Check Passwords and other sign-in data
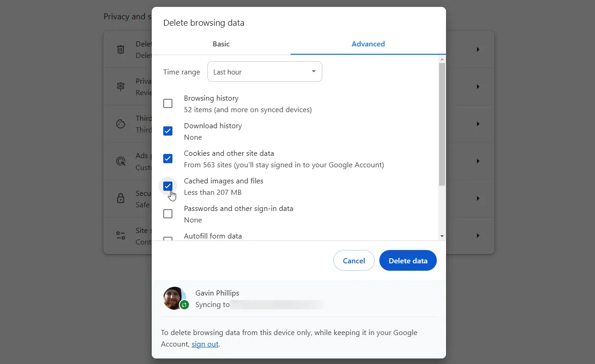Image resolution: width=595 pixels, height=364 pixels. 168,213
